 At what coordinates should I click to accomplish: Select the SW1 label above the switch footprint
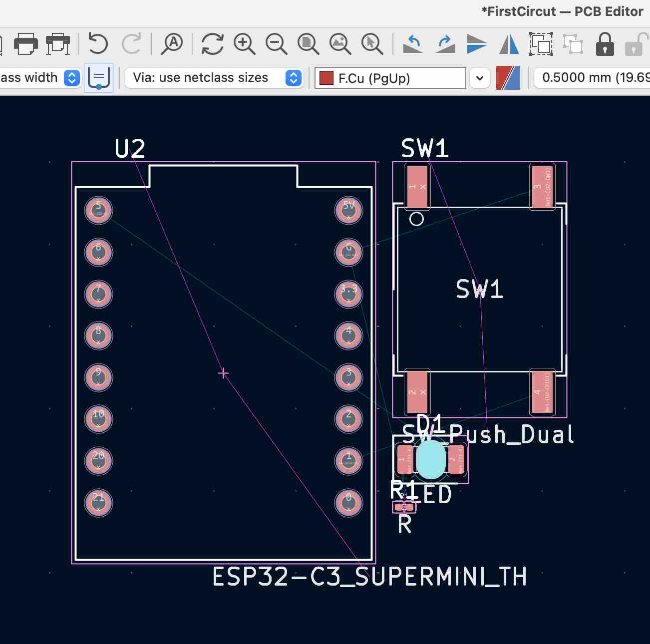coord(425,149)
